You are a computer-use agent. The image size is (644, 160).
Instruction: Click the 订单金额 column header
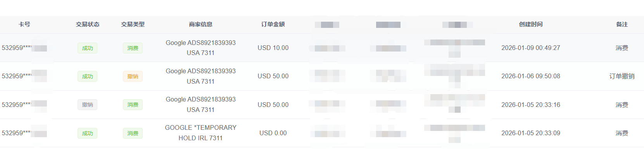coord(273,24)
